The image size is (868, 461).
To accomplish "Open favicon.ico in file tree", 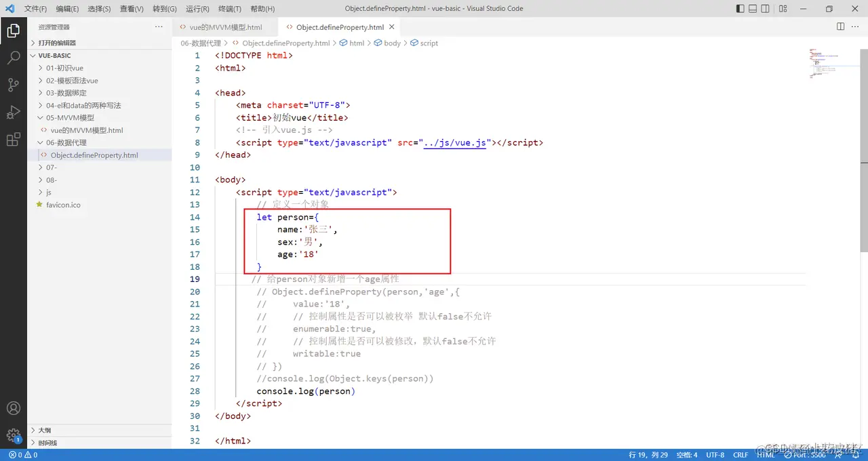I will point(63,205).
